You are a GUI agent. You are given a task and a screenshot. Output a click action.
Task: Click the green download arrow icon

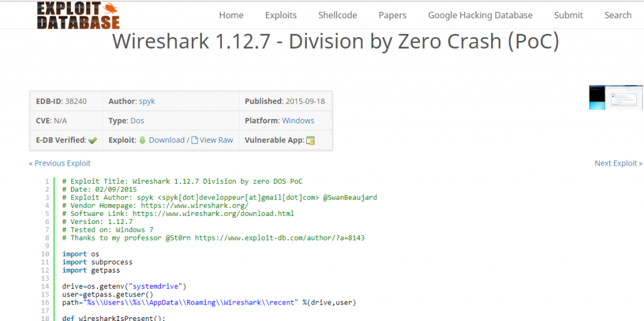point(143,140)
